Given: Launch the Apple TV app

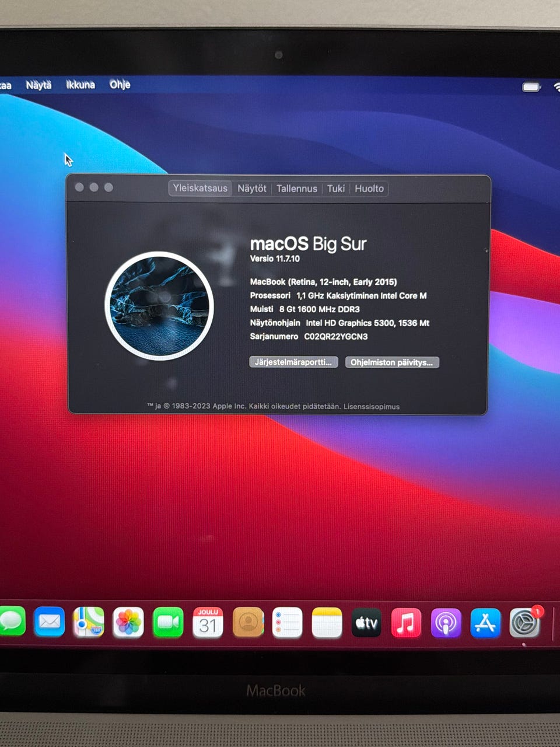Looking at the screenshot, I should coord(366,623).
